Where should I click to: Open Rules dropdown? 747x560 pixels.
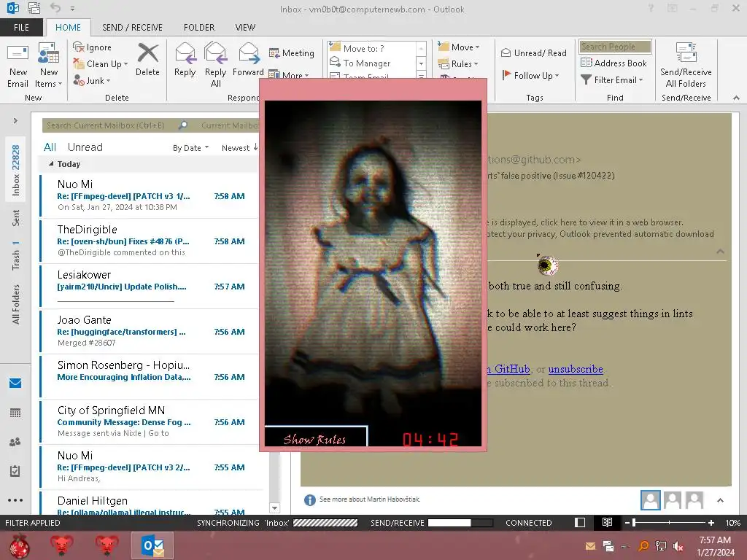(x=458, y=64)
